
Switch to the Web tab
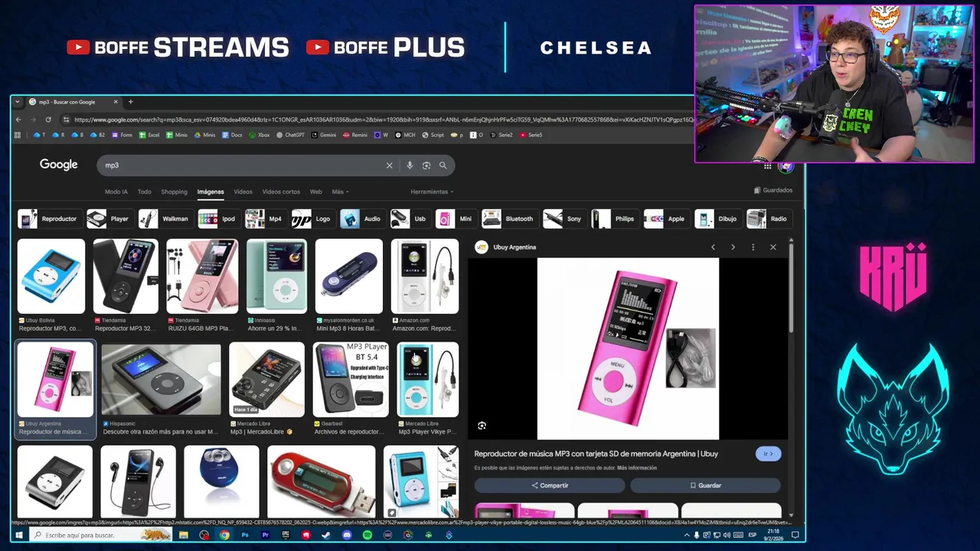315,192
